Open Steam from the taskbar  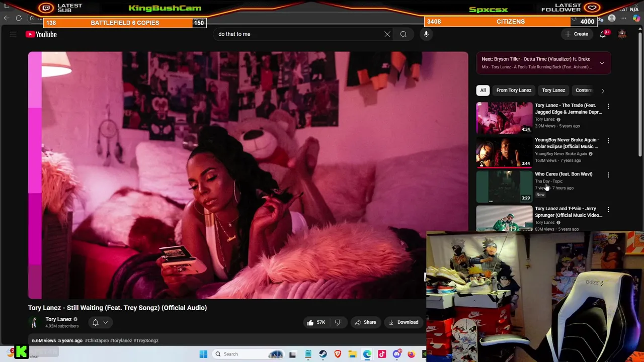point(323,354)
